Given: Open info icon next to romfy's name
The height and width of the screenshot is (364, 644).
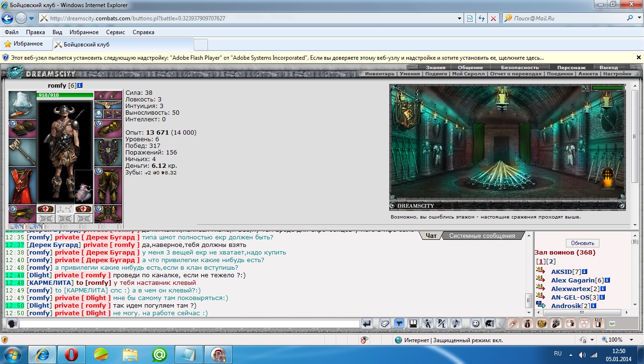Looking at the screenshot, I should tap(80, 85).
